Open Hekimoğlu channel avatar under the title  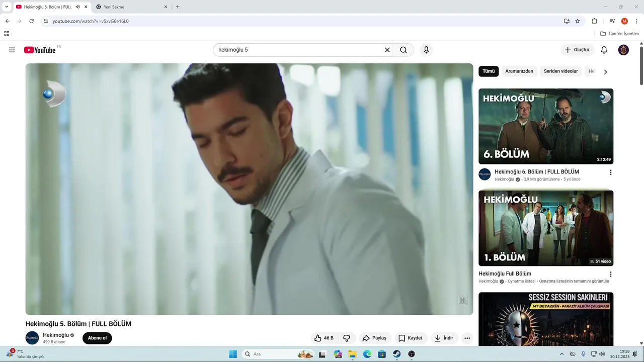32,338
